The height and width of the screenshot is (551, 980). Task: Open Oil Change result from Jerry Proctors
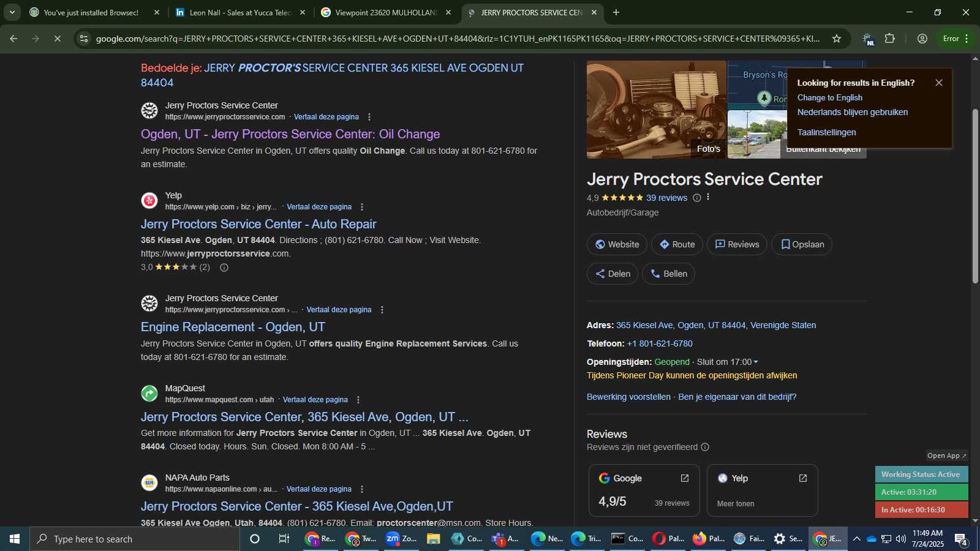pyautogui.click(x=290, y=134)
